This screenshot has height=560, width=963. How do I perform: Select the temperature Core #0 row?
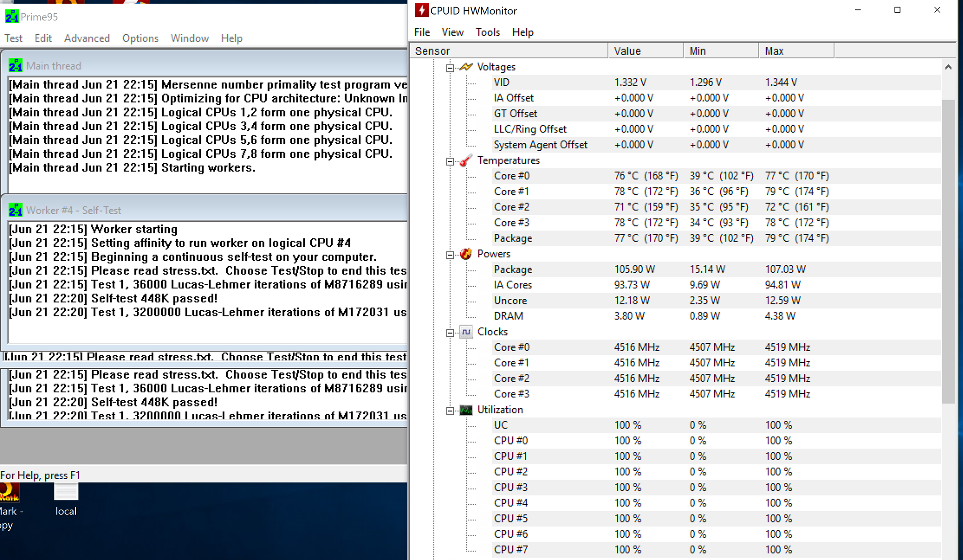[716, 176]
